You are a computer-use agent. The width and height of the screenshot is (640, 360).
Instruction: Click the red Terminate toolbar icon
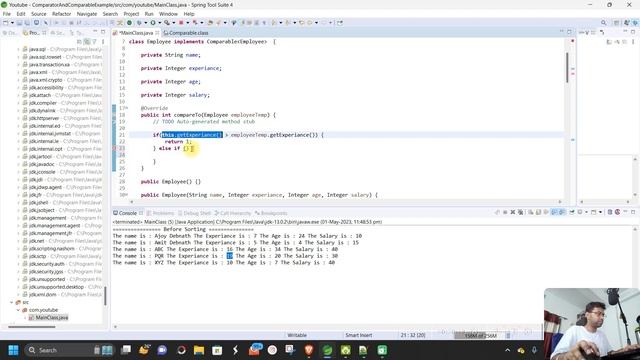coord(181,23)
